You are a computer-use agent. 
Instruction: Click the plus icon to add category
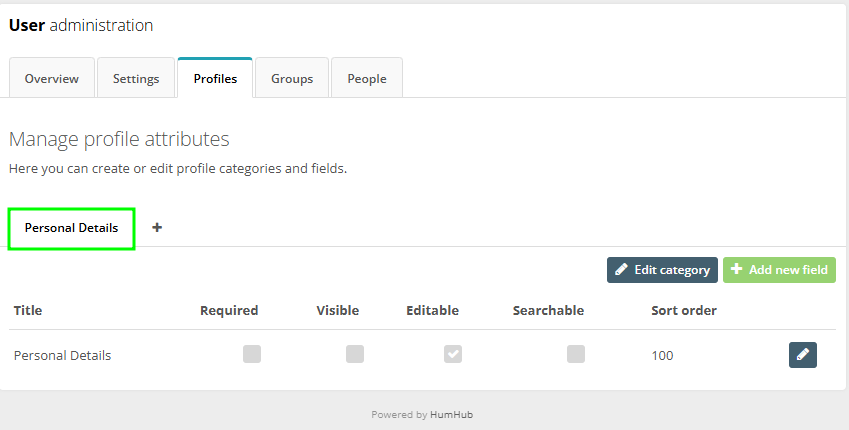157,227
